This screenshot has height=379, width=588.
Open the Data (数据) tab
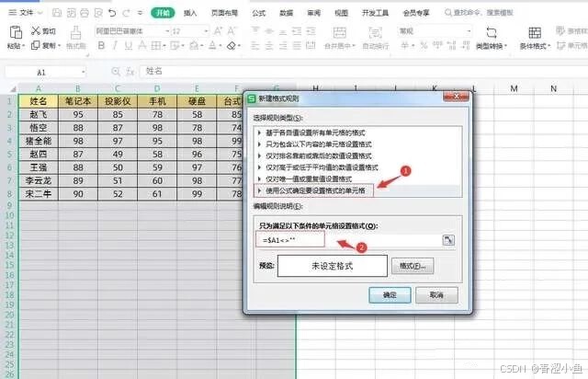click(x=286, y=13)
